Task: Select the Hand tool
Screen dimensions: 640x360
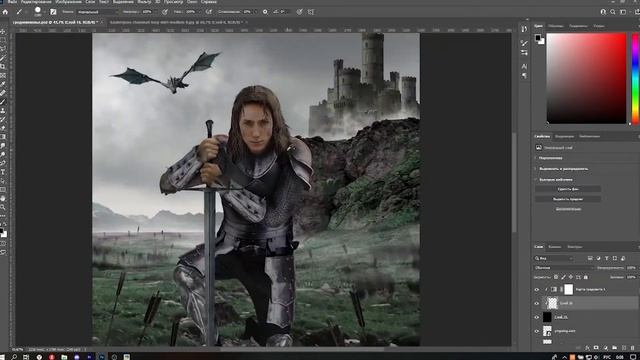Action: tap(3, 198)
